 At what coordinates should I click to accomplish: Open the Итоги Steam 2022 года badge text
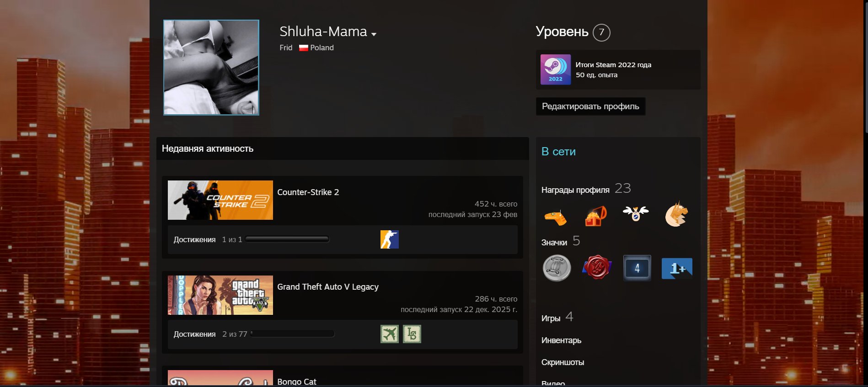613,65
